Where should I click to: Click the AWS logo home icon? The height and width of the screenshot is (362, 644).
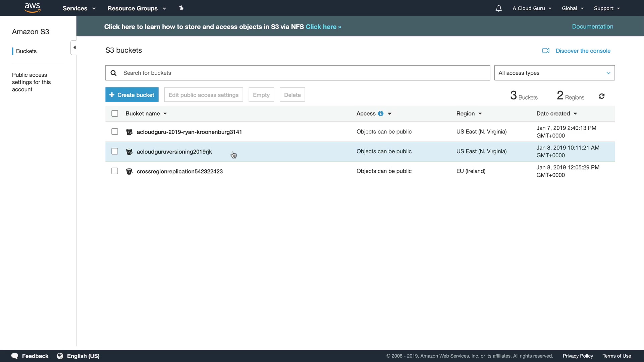(32, 8)
